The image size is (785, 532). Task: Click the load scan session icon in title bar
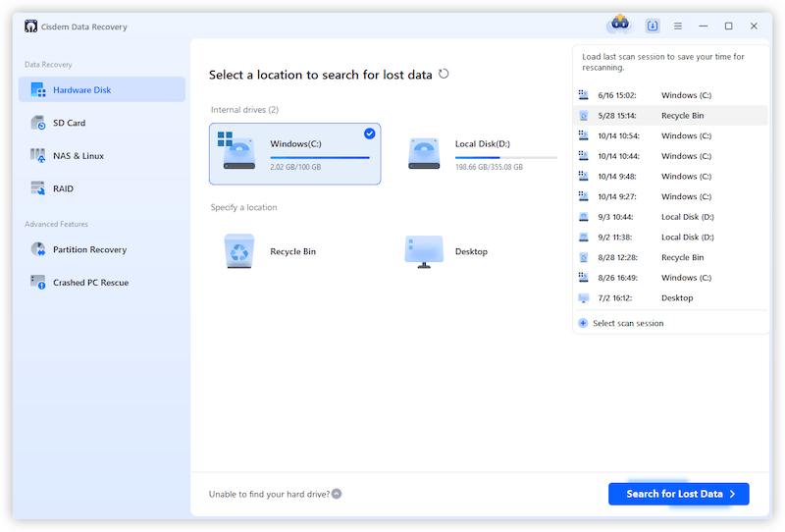click(x=653, y=26)
